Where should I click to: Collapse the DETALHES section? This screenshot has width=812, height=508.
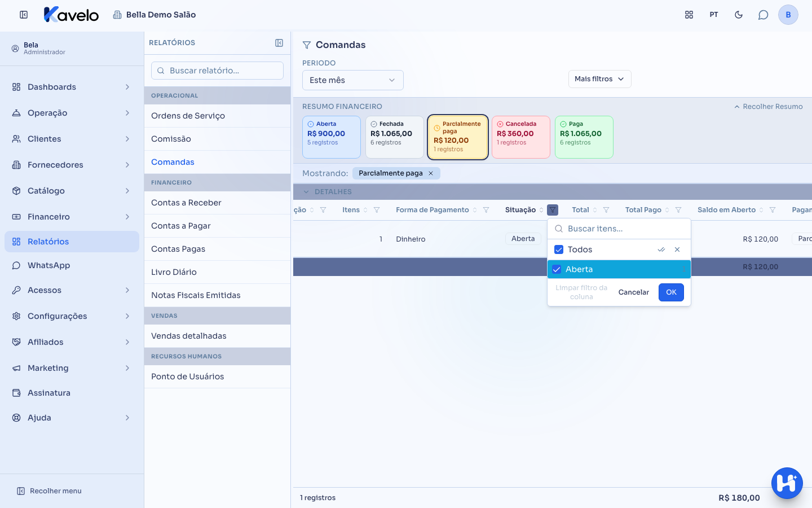tap(306, 192)
